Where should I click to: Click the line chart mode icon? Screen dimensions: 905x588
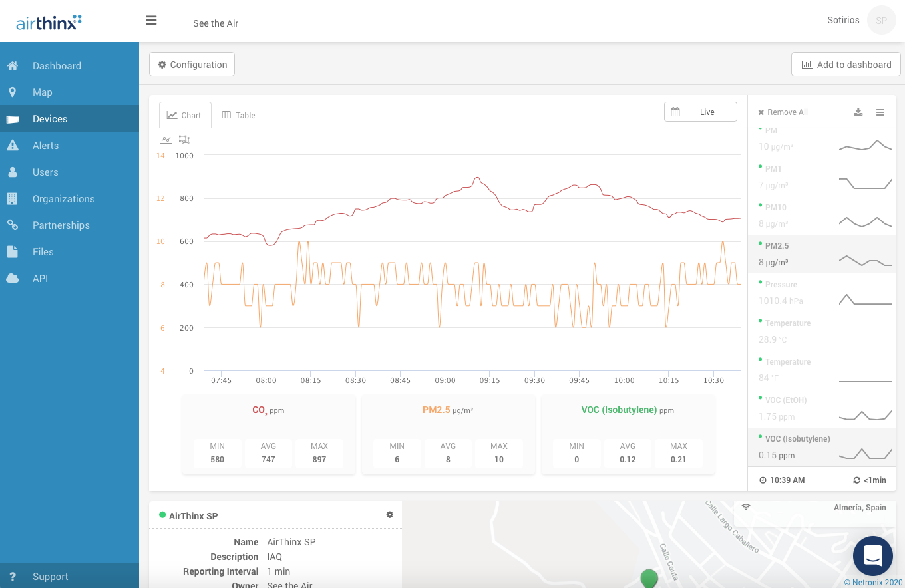tap(166, 140)
